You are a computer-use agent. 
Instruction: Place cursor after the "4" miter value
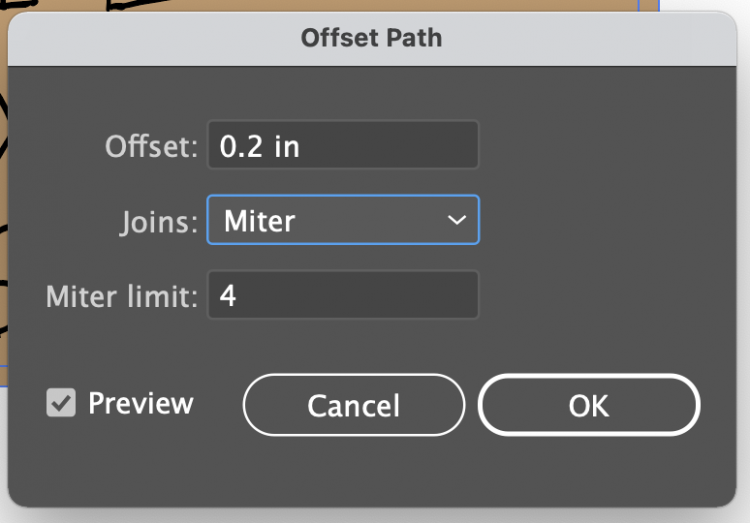coord(237,295)
